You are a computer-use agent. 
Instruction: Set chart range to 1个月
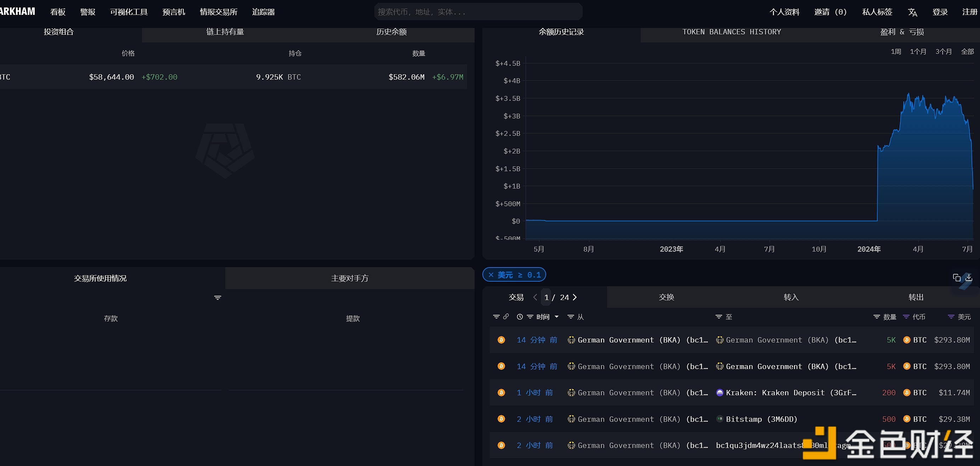[918, 52]
